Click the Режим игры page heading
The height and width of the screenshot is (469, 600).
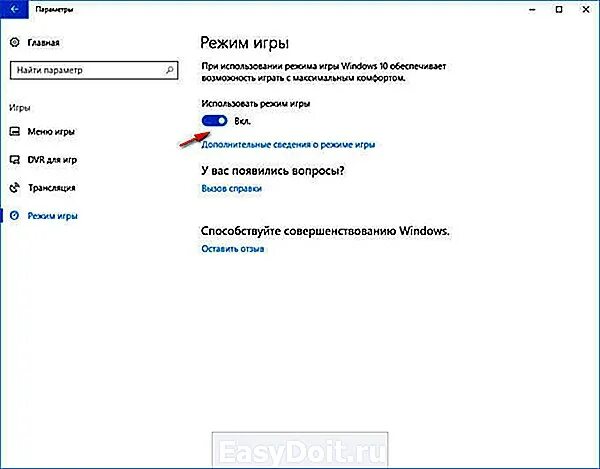click(245, 43)
